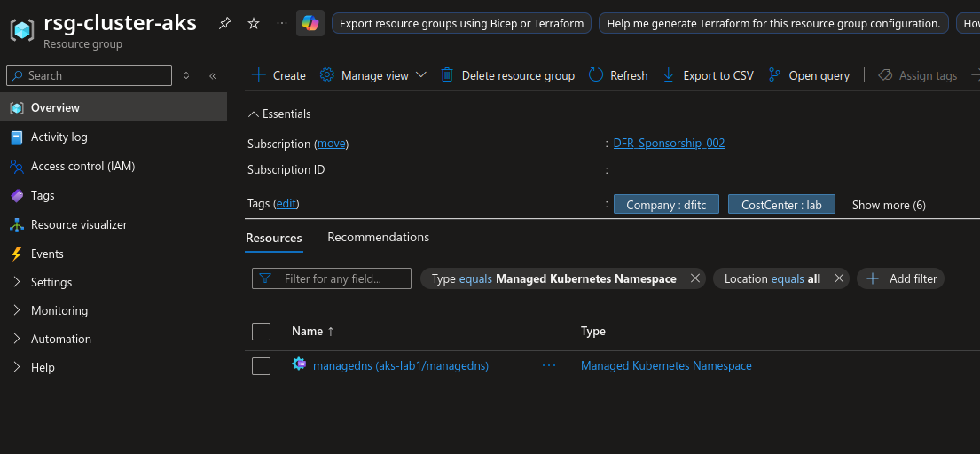Click Export to CSV button

708,75
